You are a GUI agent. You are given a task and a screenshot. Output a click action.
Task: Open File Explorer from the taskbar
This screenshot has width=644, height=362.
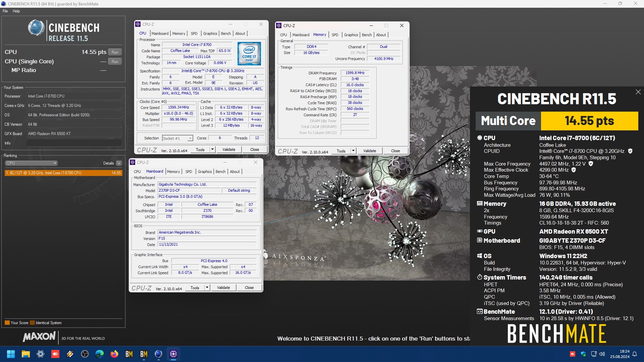click(x=25, y=354)
